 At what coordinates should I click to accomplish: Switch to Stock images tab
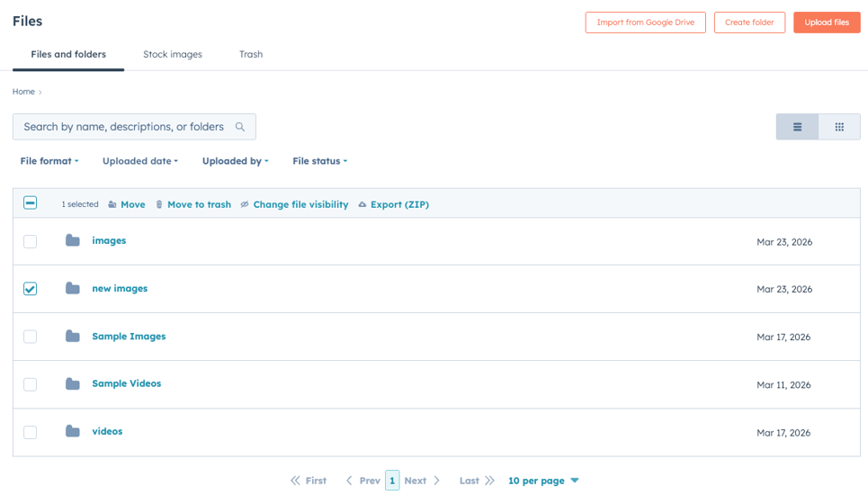173,54
